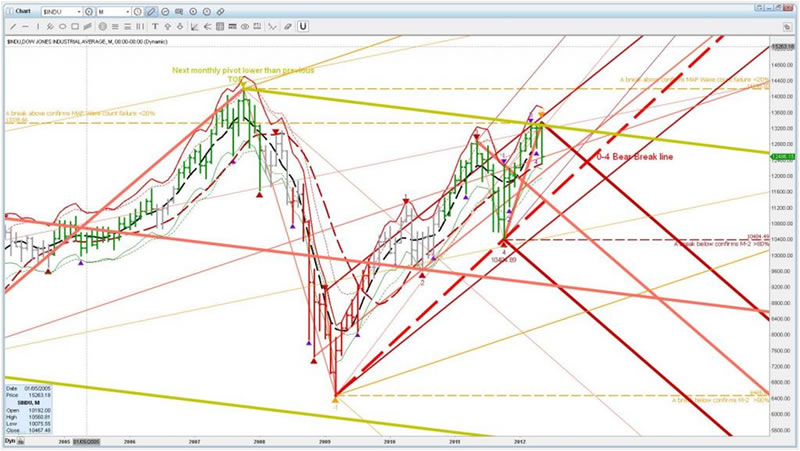Click the chart panel split icon

(x=257, y=27)
